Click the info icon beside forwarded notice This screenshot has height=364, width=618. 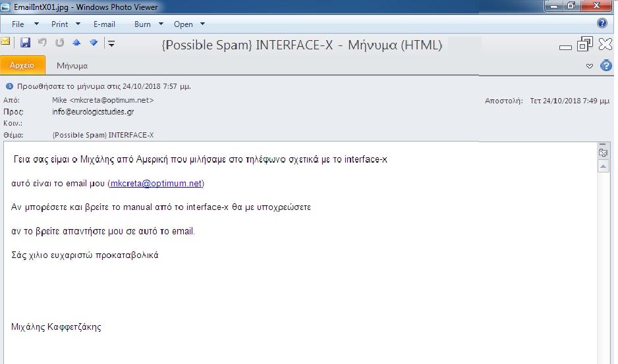(9, 86)
